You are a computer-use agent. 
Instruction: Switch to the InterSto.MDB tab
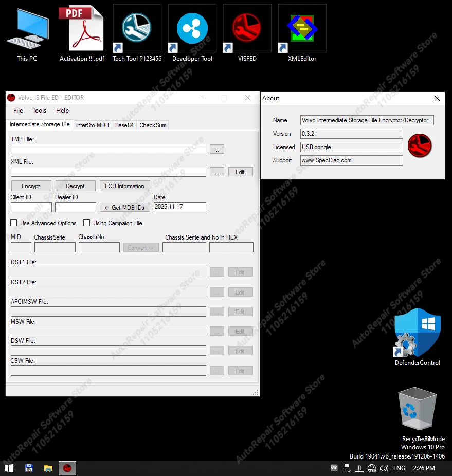(x=93, y=125)
